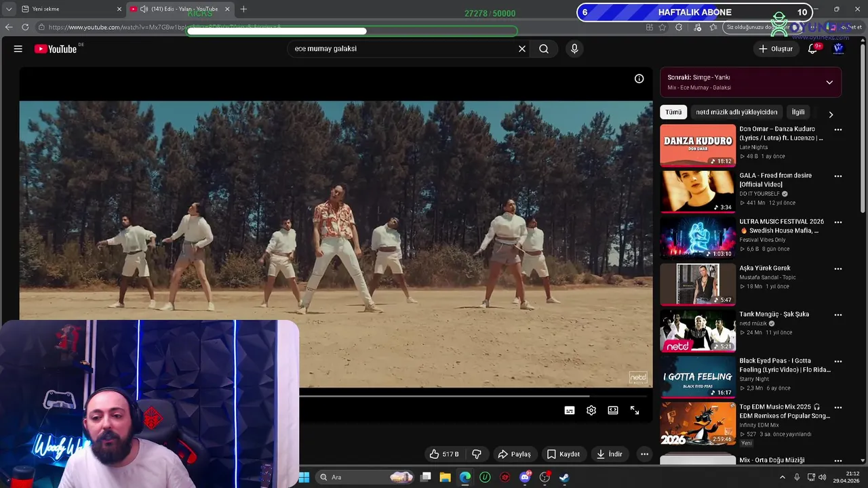Show more filter chips with right arrow
The width and height of the screenshot is (868, 488).
(831, 115)
